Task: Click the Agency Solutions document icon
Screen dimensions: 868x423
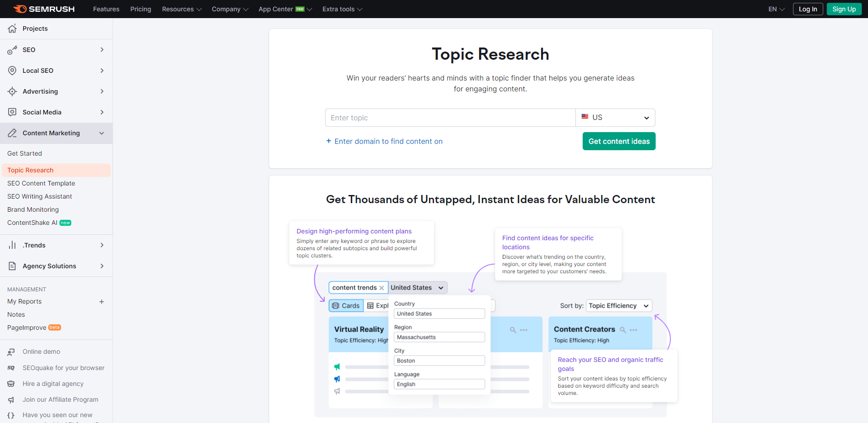Action: tap(12, 266)
